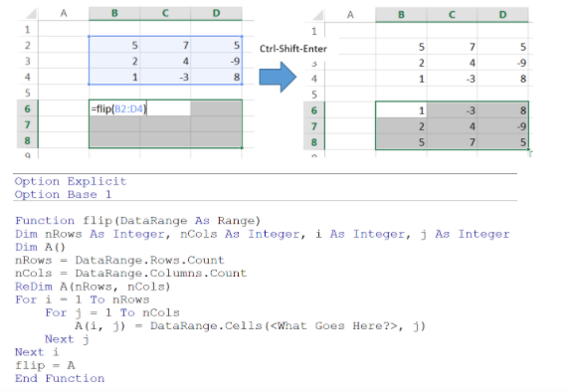Image resolution: width=570 pixels, height=392 pixels.
Task: Select row 7 header in the result sheet
Action: (314, 126)
